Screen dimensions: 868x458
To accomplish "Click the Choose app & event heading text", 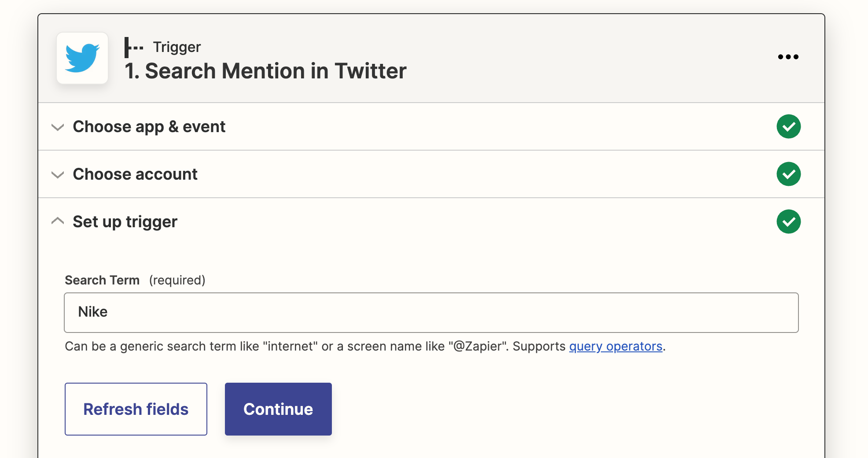I will (x=149, y=127).
